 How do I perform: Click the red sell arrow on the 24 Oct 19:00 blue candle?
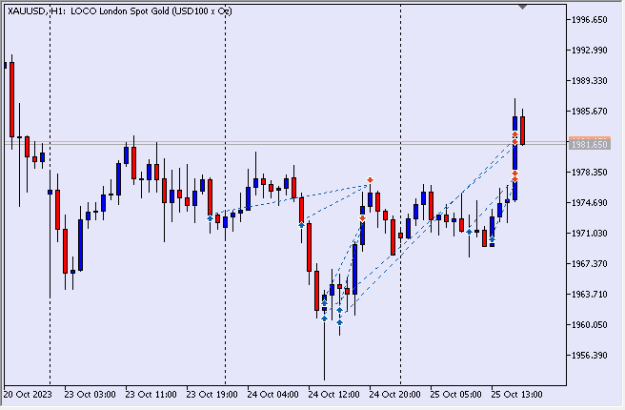click(362, 218)
